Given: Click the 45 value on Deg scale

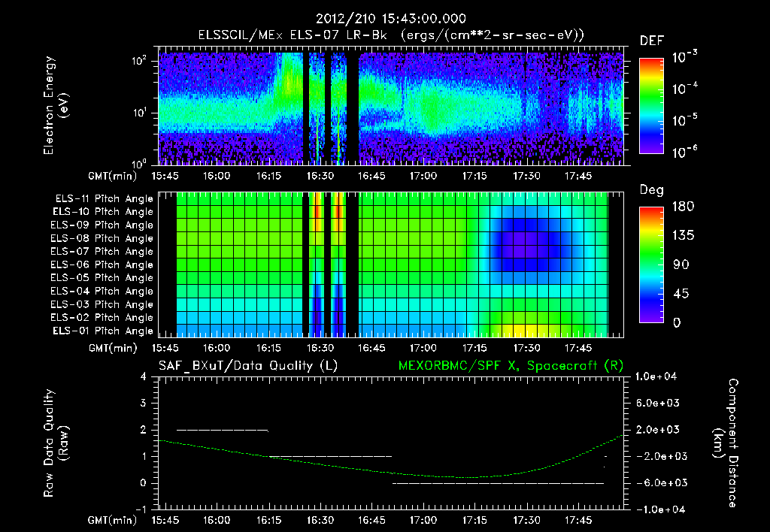Looking at the screenshot, I should click(683, 294).
